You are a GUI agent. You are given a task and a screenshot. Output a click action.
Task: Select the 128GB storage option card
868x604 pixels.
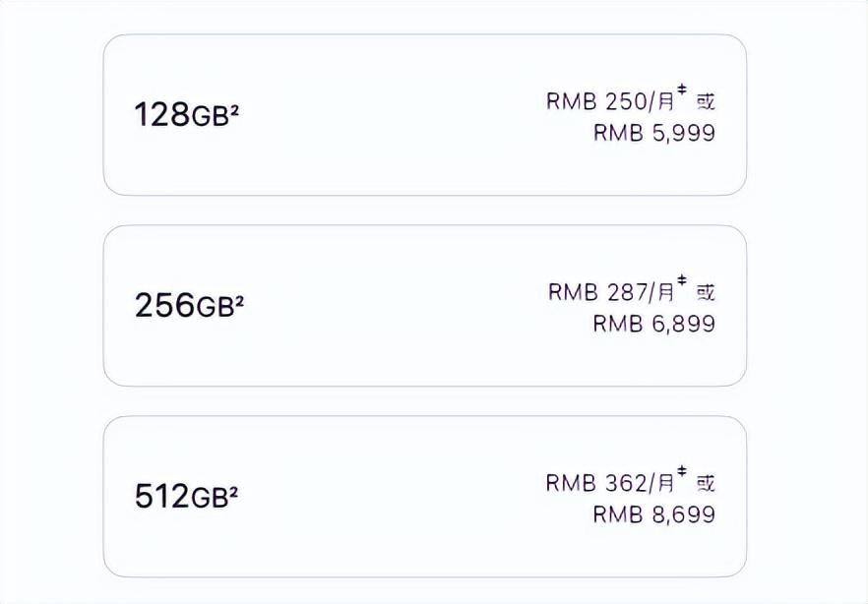pos(424,114)
